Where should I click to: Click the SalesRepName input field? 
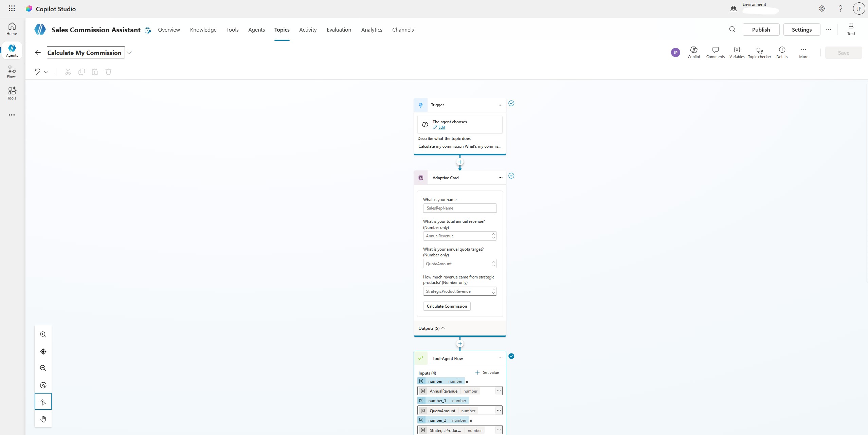pyautogui.click(x=459, y=208)
